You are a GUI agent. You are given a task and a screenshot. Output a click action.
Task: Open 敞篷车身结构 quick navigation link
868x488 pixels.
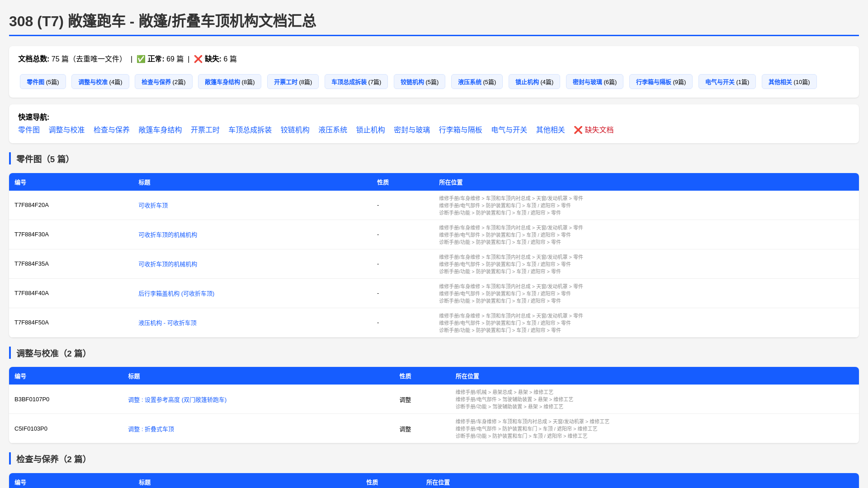[x=160, y=130]
